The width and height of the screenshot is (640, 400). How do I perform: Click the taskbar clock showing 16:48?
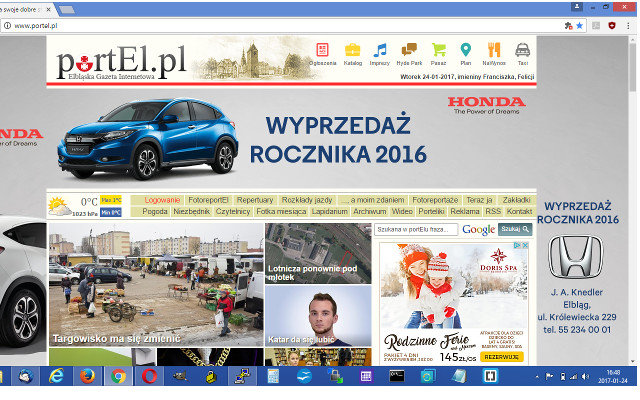pyautogui.click(x=613, y=376)
